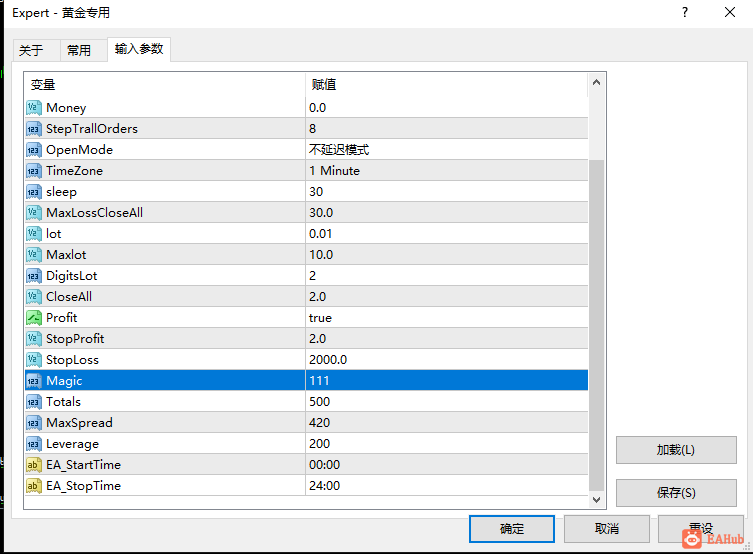Click the 赋值 column header
Image resolution: width=753 pixels, height=554 pixels.
click(x=447, y=85)
